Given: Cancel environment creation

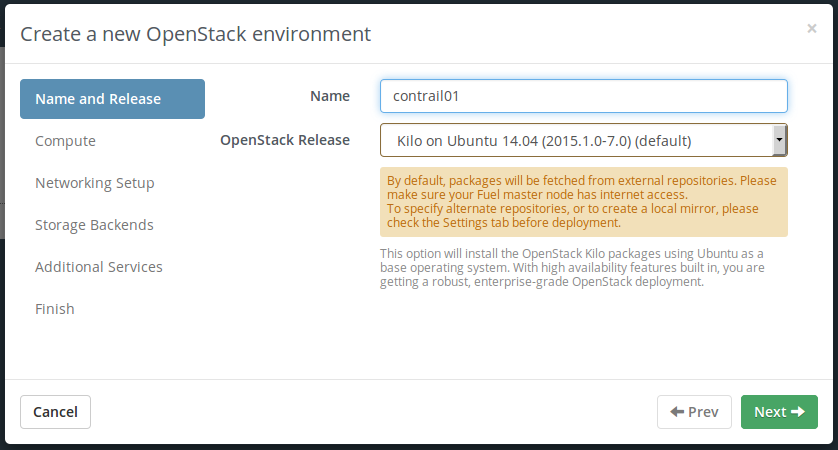Looking at the screenshot, I should (56, 412).
